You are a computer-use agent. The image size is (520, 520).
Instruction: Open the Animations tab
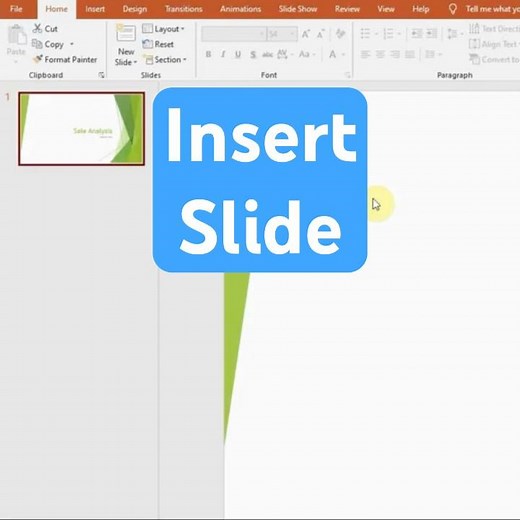[x=240, y=9]
